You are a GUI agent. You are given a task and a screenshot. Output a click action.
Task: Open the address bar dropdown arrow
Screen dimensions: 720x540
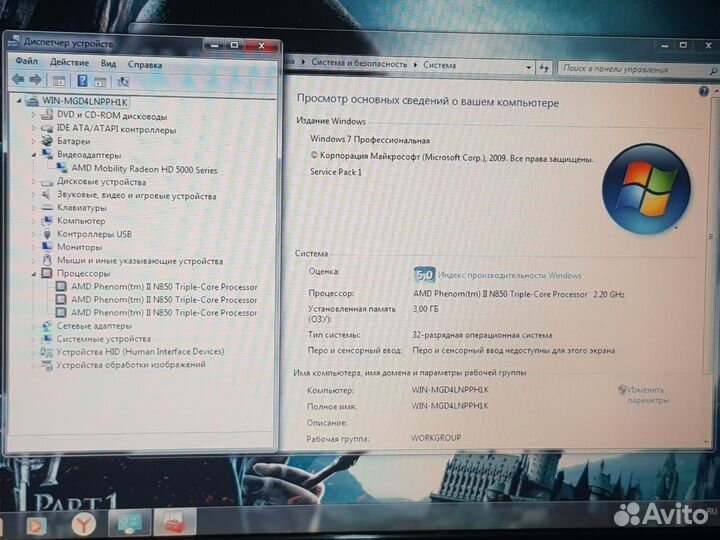pyautogui.click(x=529, y=68)
